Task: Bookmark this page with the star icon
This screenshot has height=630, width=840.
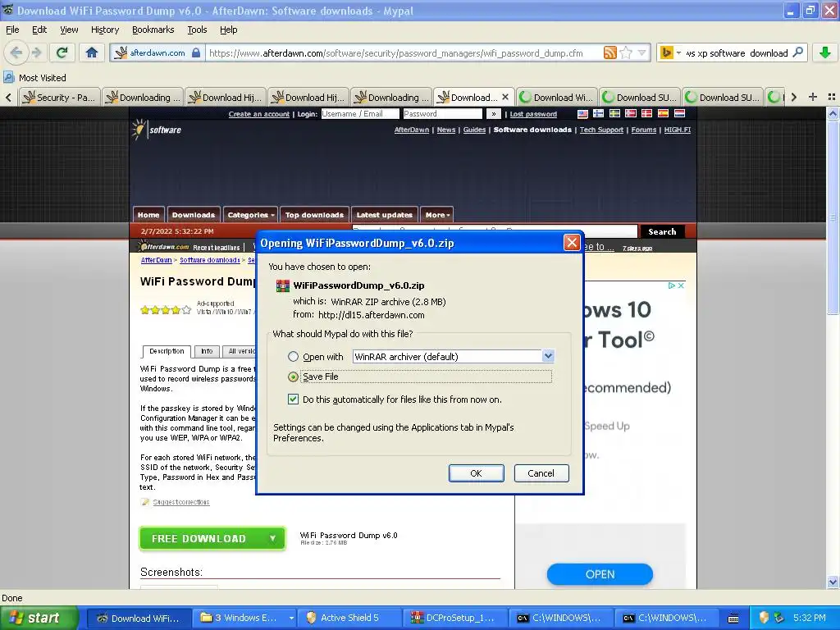Action: tap(626, 52)
